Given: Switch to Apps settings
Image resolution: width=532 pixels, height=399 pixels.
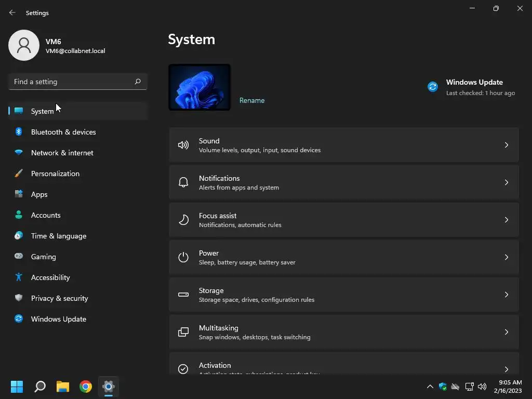Looking at the screenshot, I should 78,194.
